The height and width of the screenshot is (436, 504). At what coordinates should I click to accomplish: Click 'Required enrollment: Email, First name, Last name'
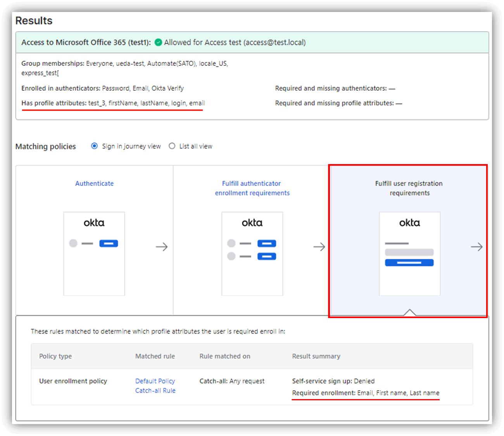(x=366, y=393)
